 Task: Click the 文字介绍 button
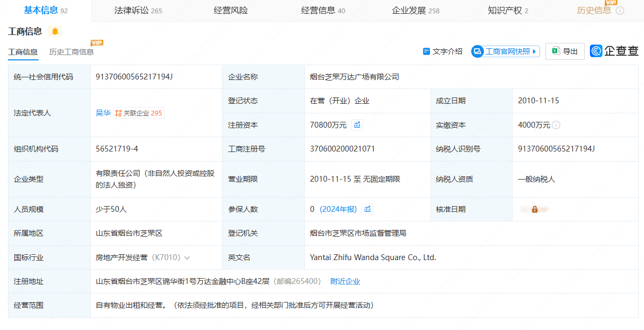point(443,51)
